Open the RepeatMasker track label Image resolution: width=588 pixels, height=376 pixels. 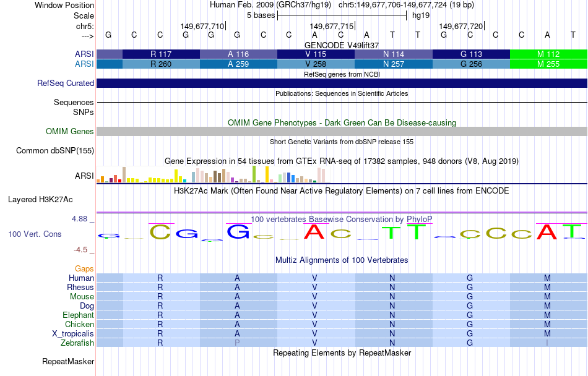[x=68, y=361]
